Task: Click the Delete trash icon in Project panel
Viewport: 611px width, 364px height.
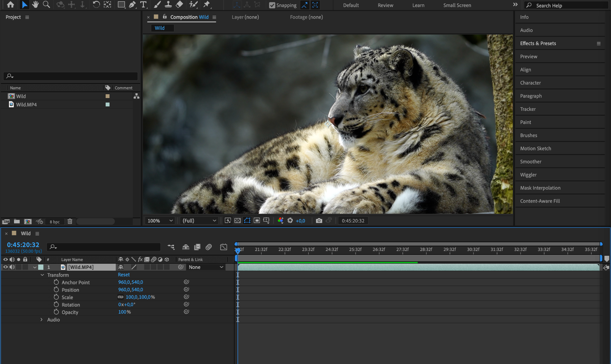Action: (70, 222)
